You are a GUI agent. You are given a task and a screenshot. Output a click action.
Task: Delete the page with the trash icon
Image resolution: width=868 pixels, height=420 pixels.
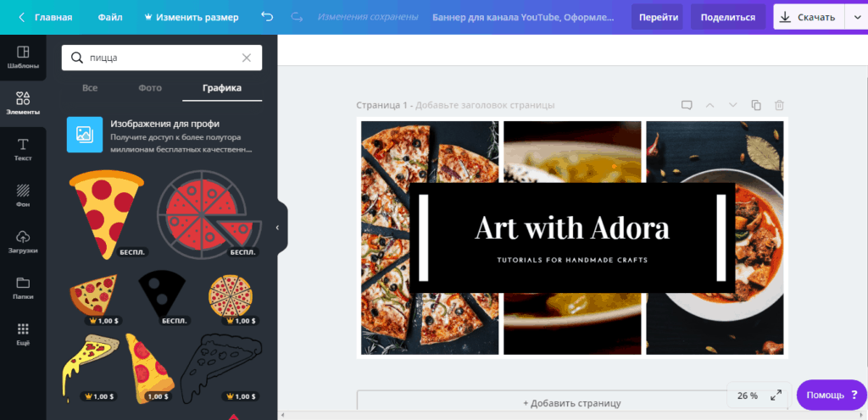coord(779,105)
